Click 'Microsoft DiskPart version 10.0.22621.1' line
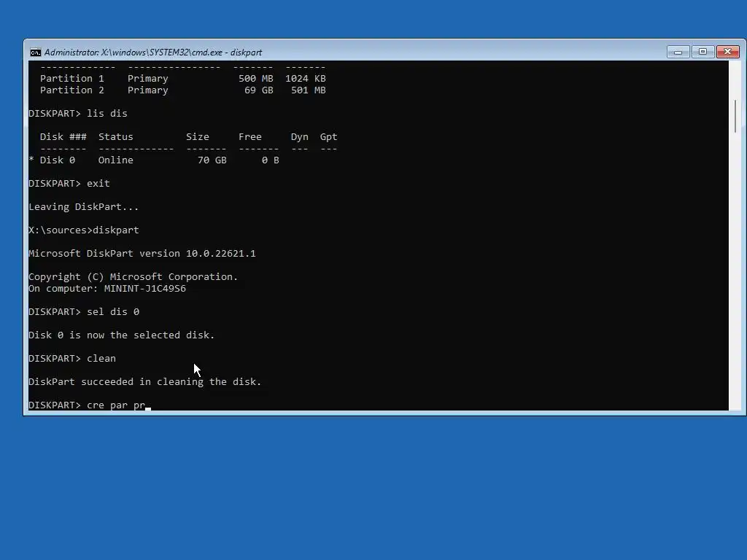The image size is (747, 560). pyautogui.click(x=142, y=253)
